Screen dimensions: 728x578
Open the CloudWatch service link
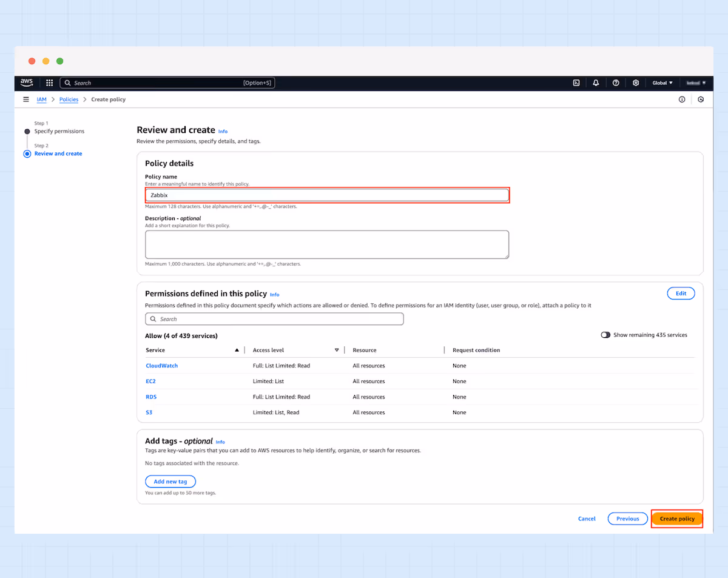162,366
